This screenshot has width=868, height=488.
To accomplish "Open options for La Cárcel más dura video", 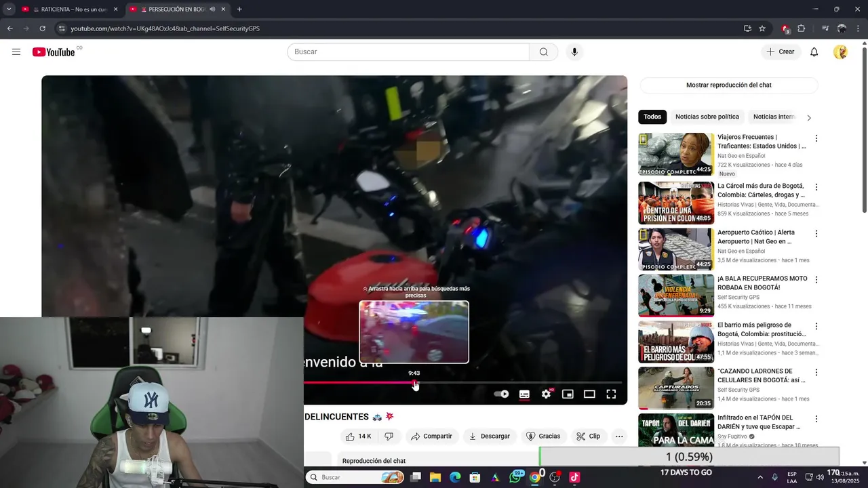I will pos(816,187).
